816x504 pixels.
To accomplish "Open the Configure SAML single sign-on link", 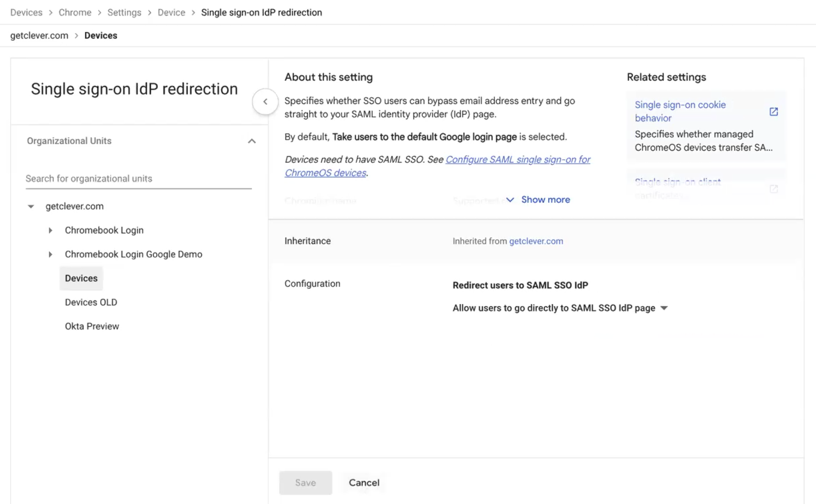I will point(518,160).
